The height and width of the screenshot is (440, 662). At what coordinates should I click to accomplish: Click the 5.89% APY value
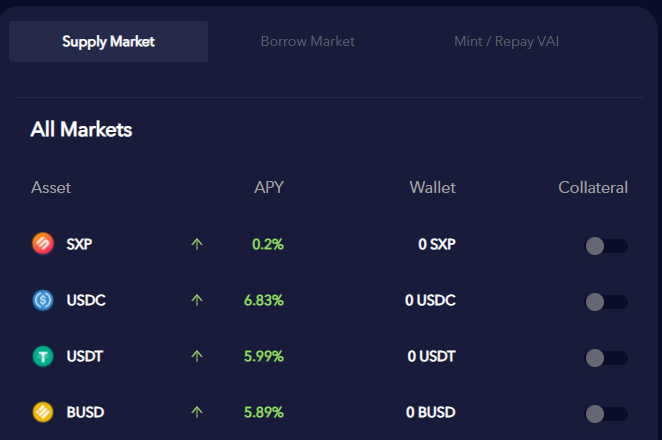tap(264, 412)
